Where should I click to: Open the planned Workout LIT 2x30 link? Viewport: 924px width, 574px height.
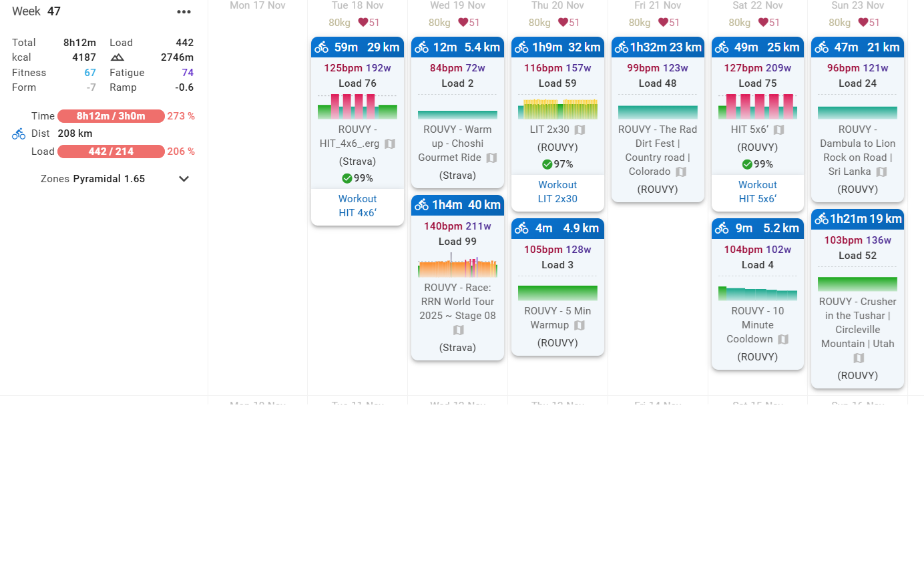[557, 192]
